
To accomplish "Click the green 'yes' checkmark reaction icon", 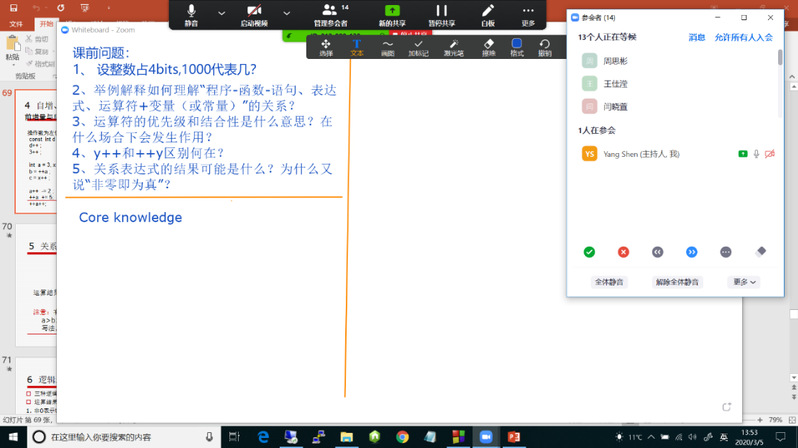I will (589, 252).
